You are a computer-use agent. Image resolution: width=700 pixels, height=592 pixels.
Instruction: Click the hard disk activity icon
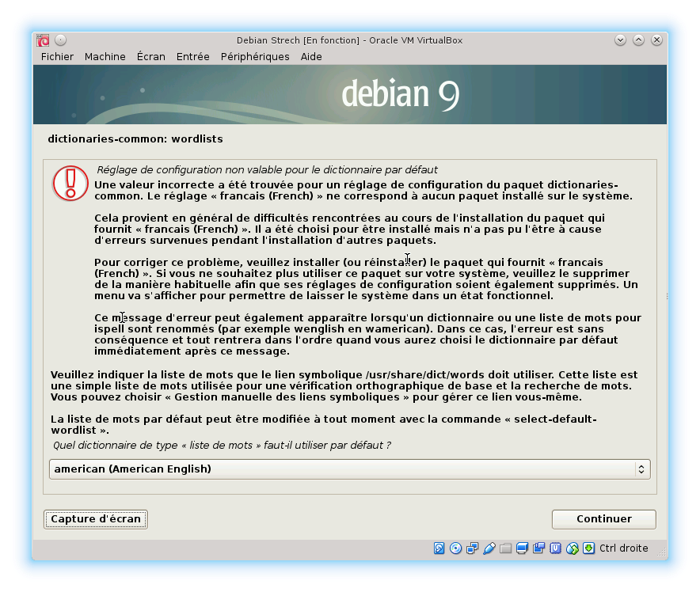pyautogui.click(x=439, y=548)
